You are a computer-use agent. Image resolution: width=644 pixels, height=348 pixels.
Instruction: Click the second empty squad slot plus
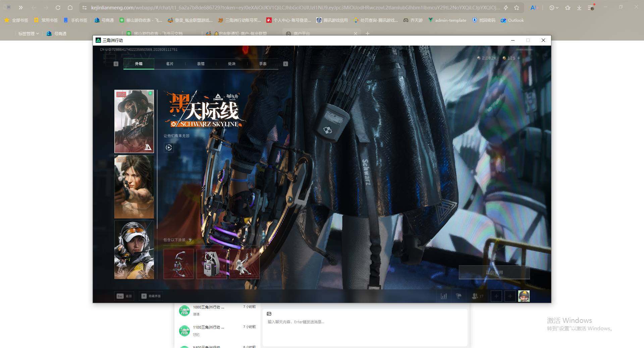(510, 296)
